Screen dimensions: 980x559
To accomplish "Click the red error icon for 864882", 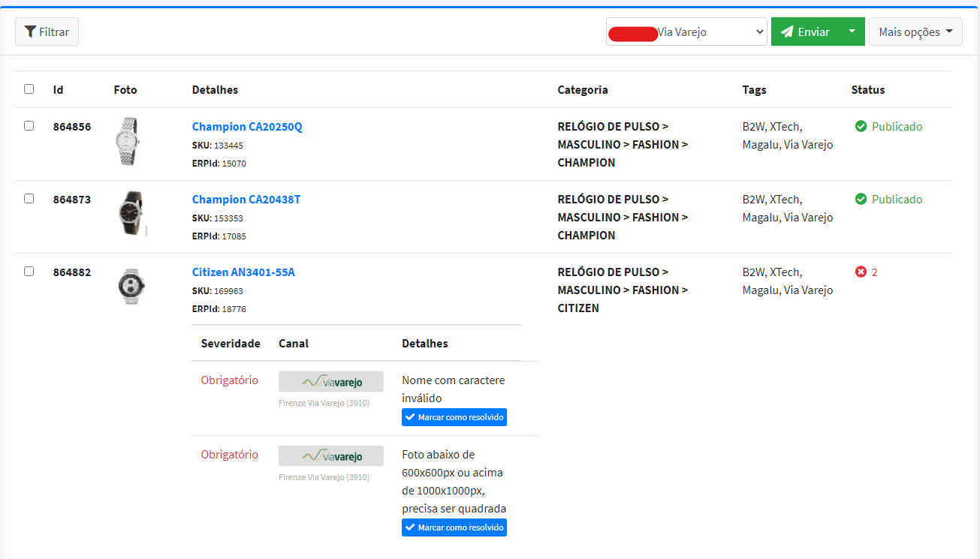I will point(861,272).
